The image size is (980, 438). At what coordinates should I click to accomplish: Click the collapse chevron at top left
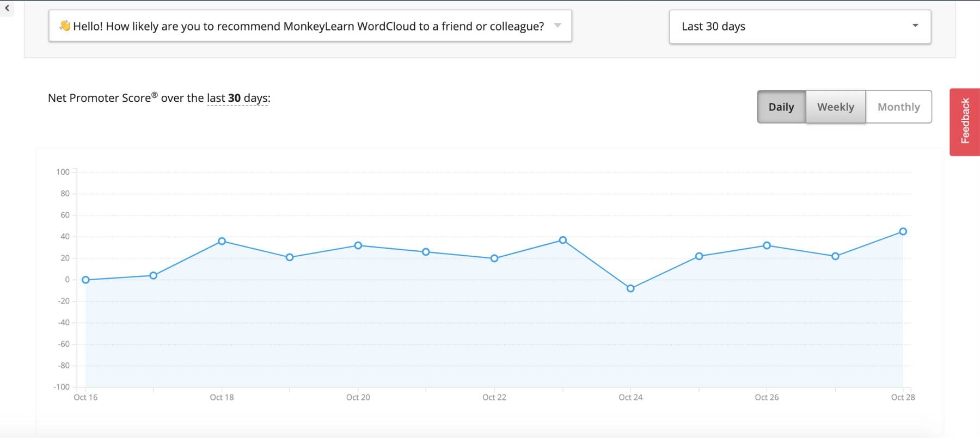pos(7,8)
